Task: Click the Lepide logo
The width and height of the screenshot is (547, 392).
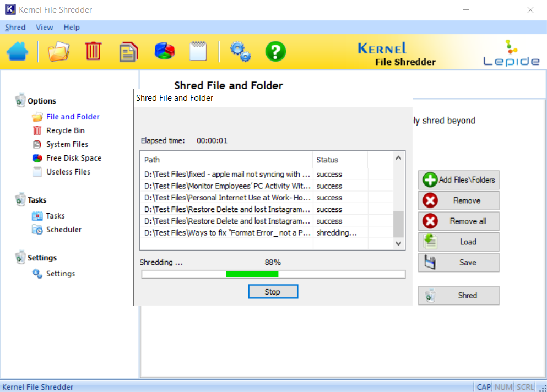Action: [x=511, y=53]
